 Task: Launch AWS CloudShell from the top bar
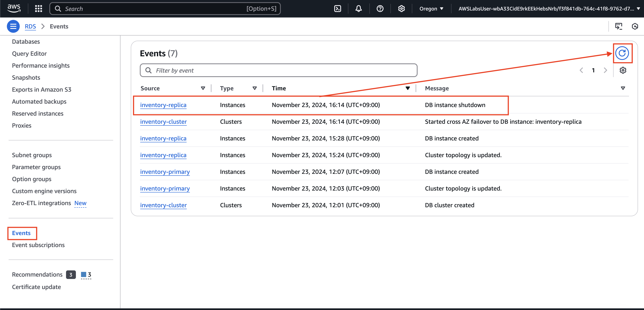click(337, 9)
